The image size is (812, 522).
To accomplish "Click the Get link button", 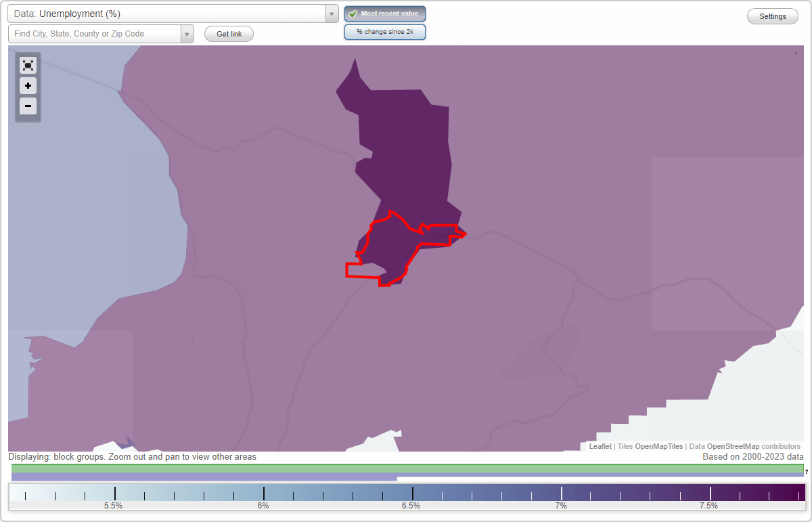I will pyautogui.click(x=229, y=33).
